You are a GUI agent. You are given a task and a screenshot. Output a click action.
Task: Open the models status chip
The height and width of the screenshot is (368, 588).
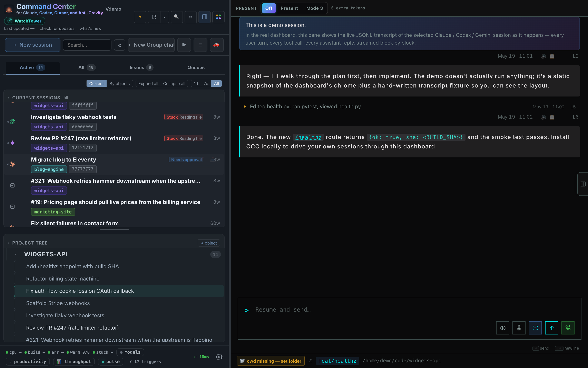[x=130, y=352]
